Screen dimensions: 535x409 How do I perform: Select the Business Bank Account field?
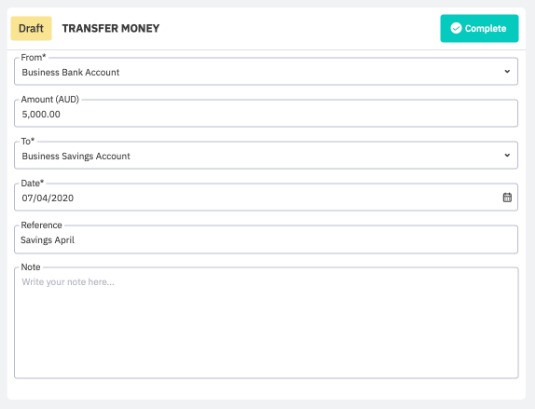coord(266,72)
